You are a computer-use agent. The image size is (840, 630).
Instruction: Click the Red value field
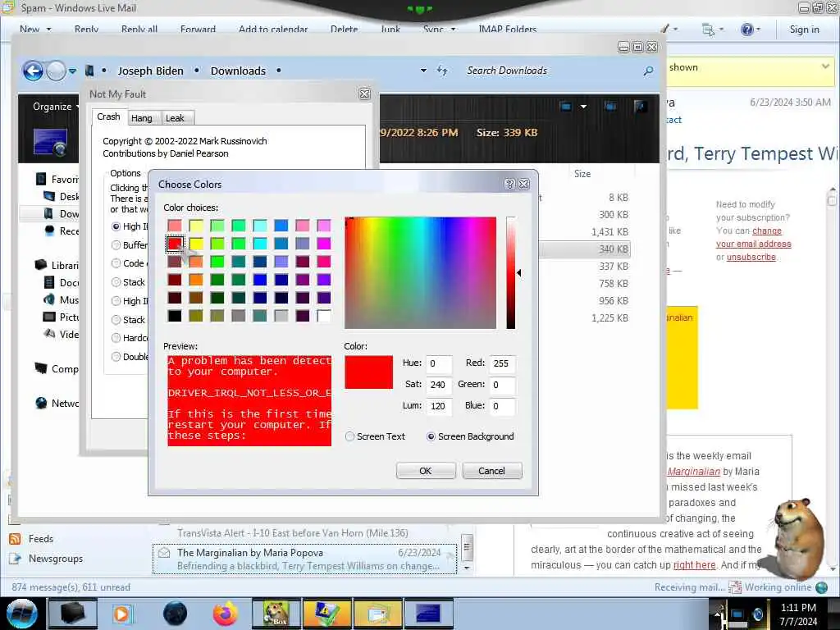(503, 363)
